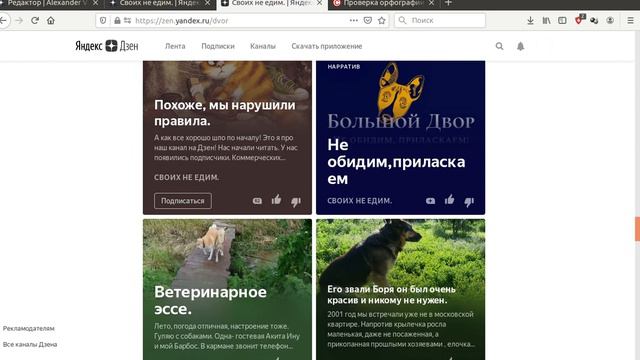Open Firefox hamburger menu
The width and height of the screenshot is (640, 360).
tap(631, 20)
